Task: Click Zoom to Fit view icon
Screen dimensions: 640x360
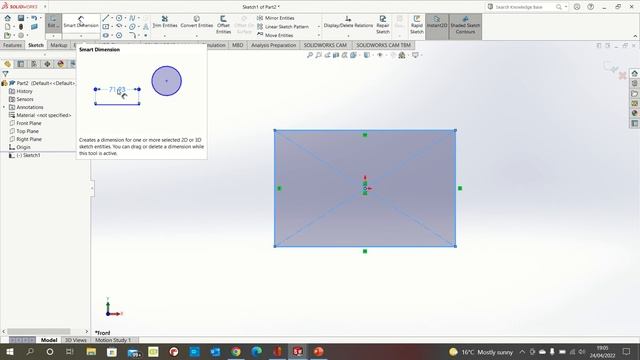Action: [x=310, y=55]
